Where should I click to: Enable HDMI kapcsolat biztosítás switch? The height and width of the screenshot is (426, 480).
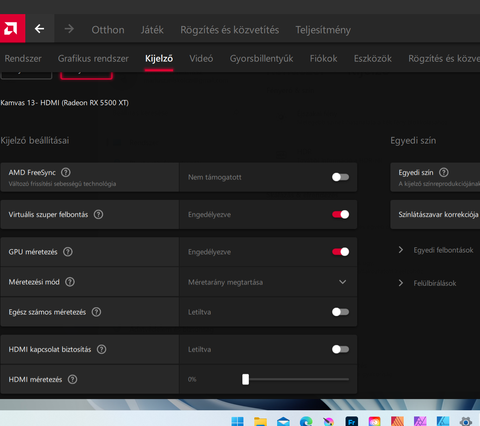point(340,349)
